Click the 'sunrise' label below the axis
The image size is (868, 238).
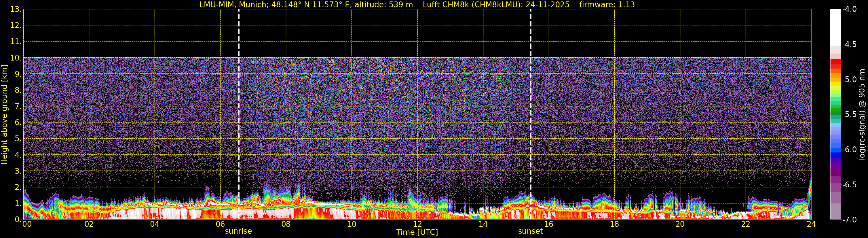(238, 231)
